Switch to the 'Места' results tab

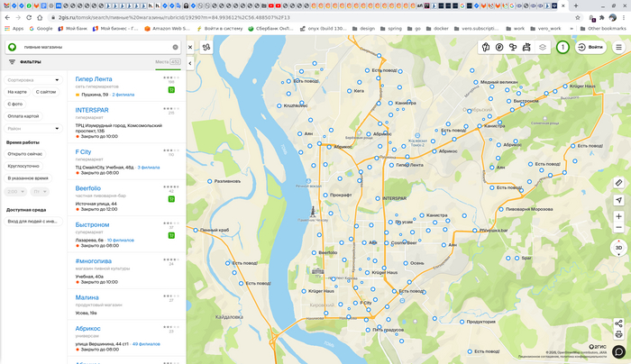tap(167, 62)
